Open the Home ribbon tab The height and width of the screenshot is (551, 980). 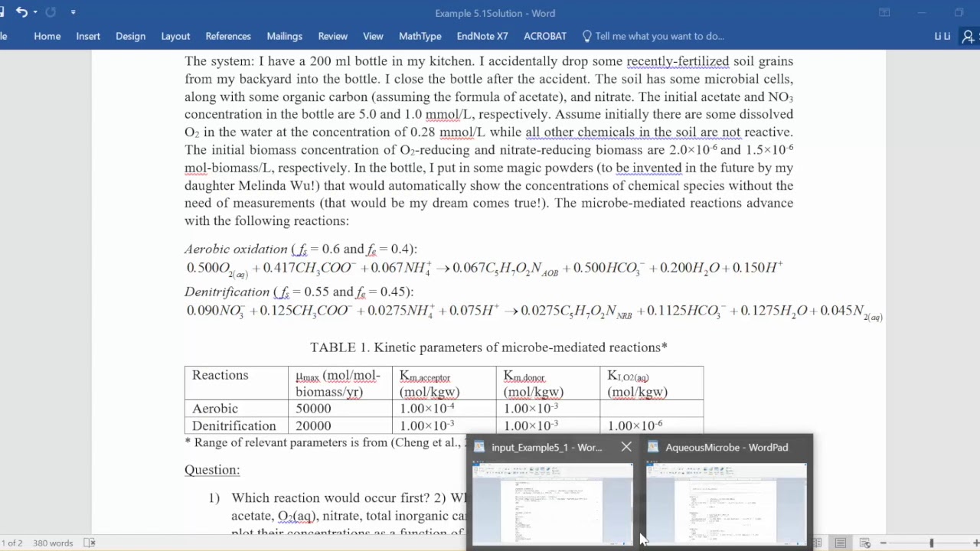tap(47, 36)
